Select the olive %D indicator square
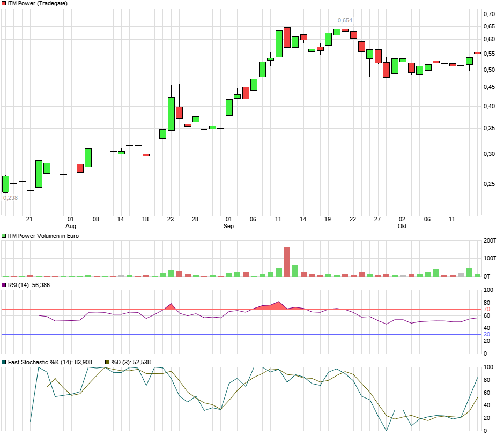 pos(107,362)
